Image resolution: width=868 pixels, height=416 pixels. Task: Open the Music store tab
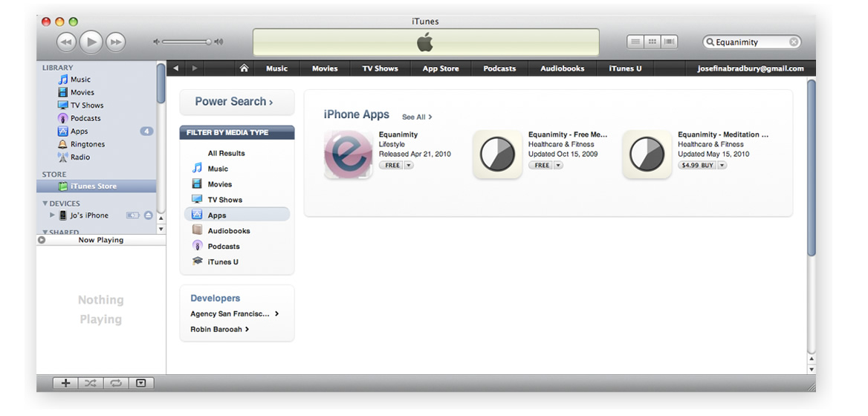[x=276, y=68]
